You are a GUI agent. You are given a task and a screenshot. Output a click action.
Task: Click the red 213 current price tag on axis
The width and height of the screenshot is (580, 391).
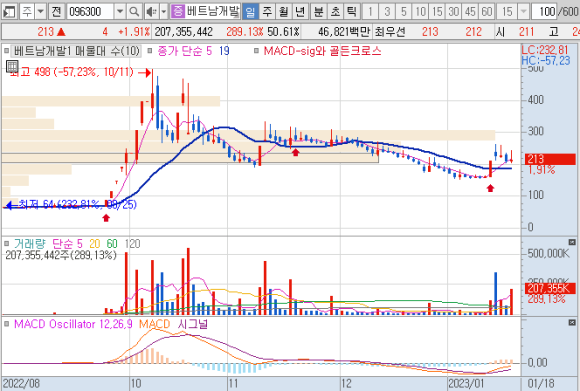coord(549,159)
